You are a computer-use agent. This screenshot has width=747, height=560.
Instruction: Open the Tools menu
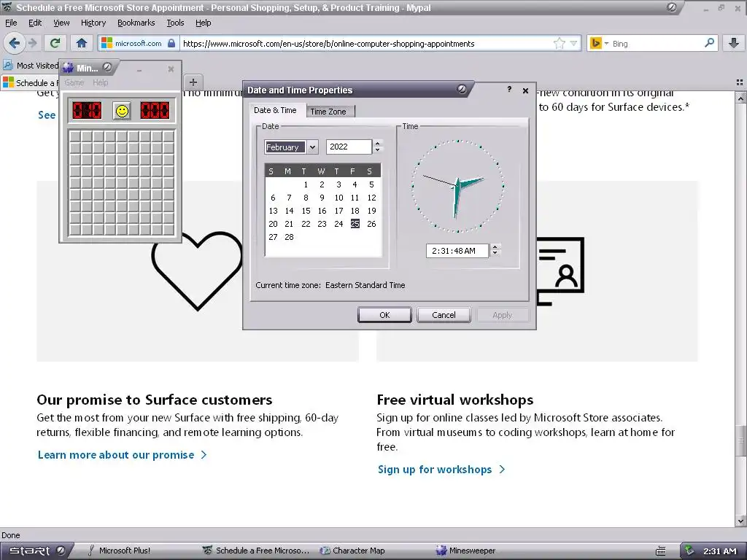pos(175,23)
